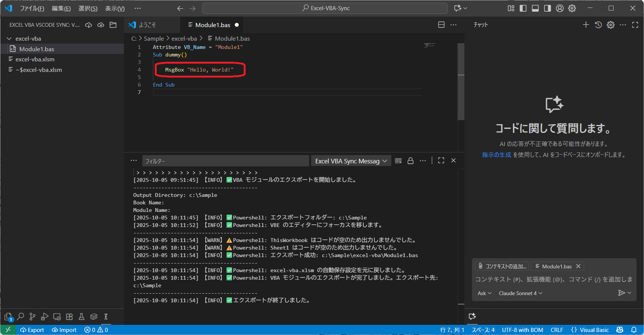Image resolution: width=644 pixels, height=335 pixels.
Task: Click the split editor icon
Action: (441, 25)
